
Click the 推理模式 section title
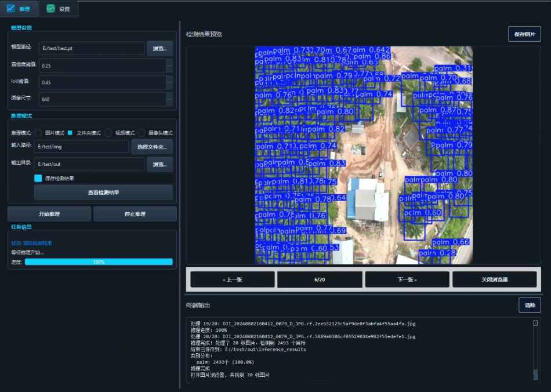pyautogui.click(x=21, y=115)
